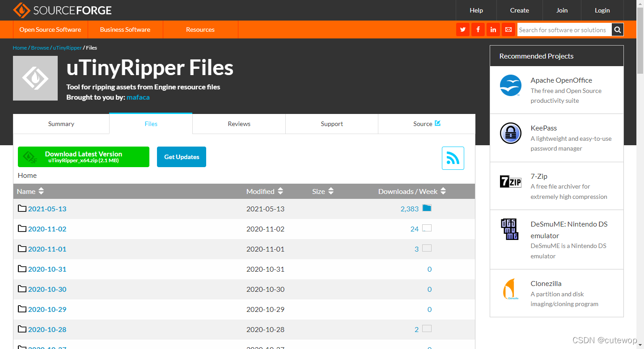Click the Help link in header
Image resolution: width=644 pixels, height=349 pixels.
[x=476, y=10]
